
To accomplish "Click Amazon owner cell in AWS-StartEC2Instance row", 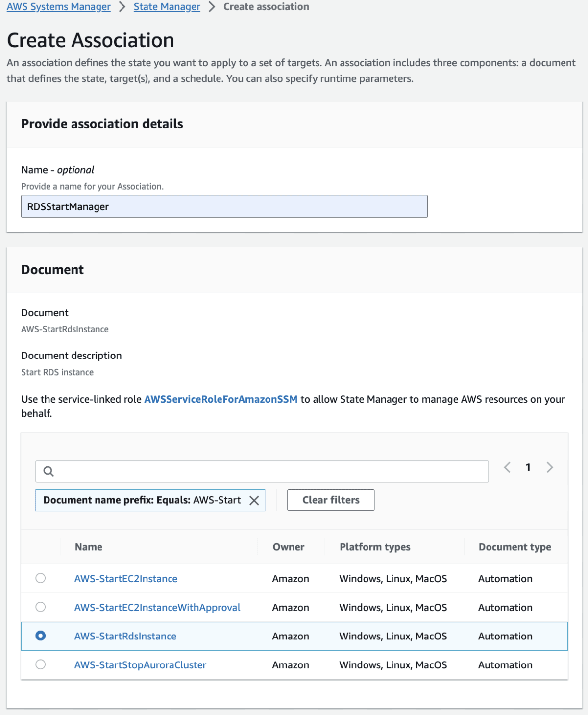I will (x=291, y=579).
